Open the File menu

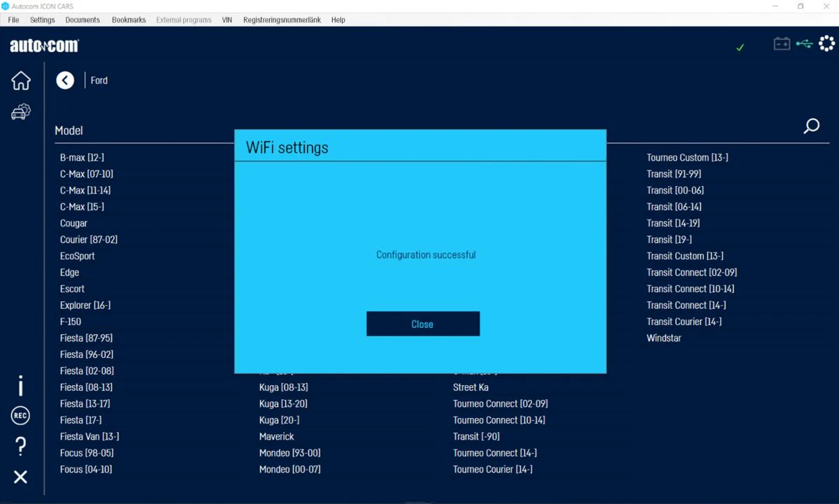point(13,20)
